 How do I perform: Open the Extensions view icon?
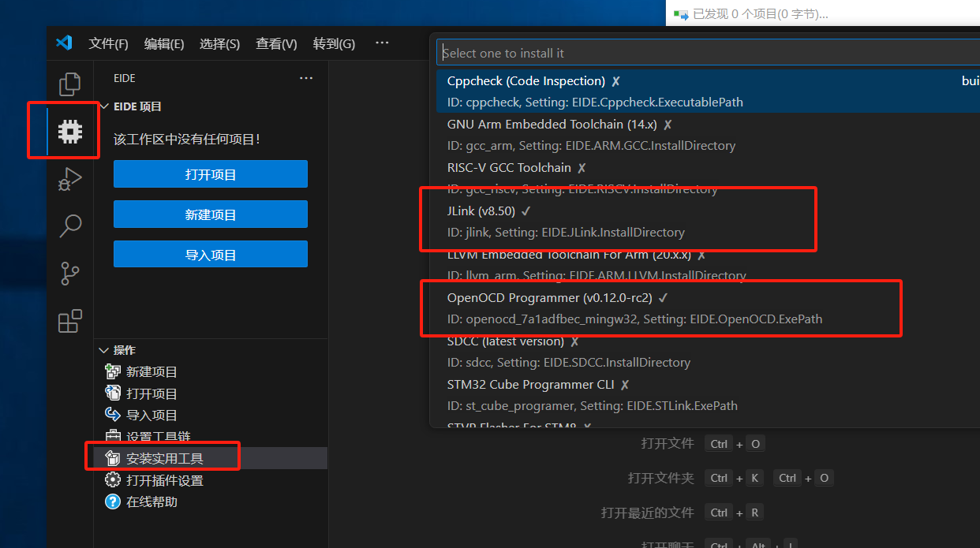pyautogui.click(x=70, y=321)
